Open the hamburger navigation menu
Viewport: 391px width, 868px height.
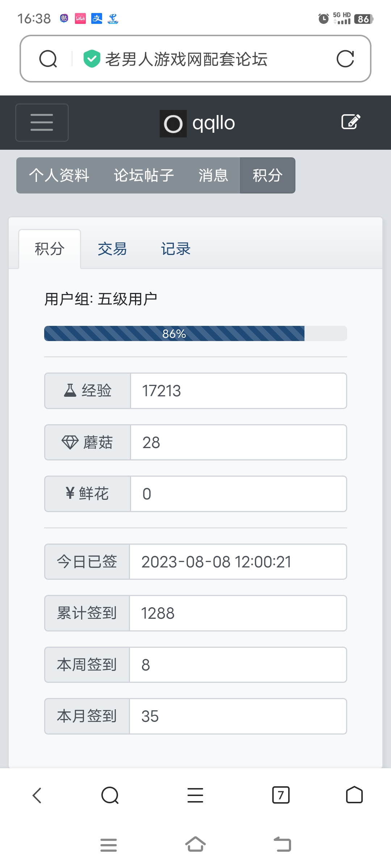[x=42, y=122]
